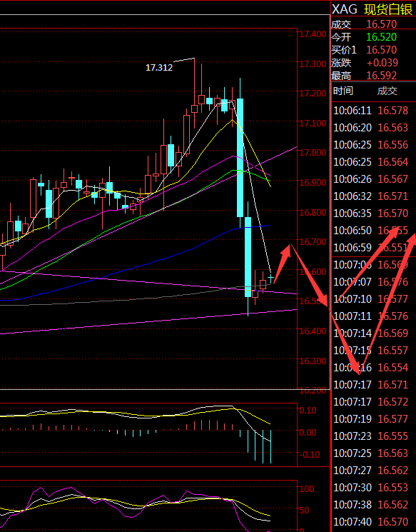The height and width of the screenshot is (532, 416).
Task: Click the 17.400 price axis label
Action: click(x=313, y=34)
